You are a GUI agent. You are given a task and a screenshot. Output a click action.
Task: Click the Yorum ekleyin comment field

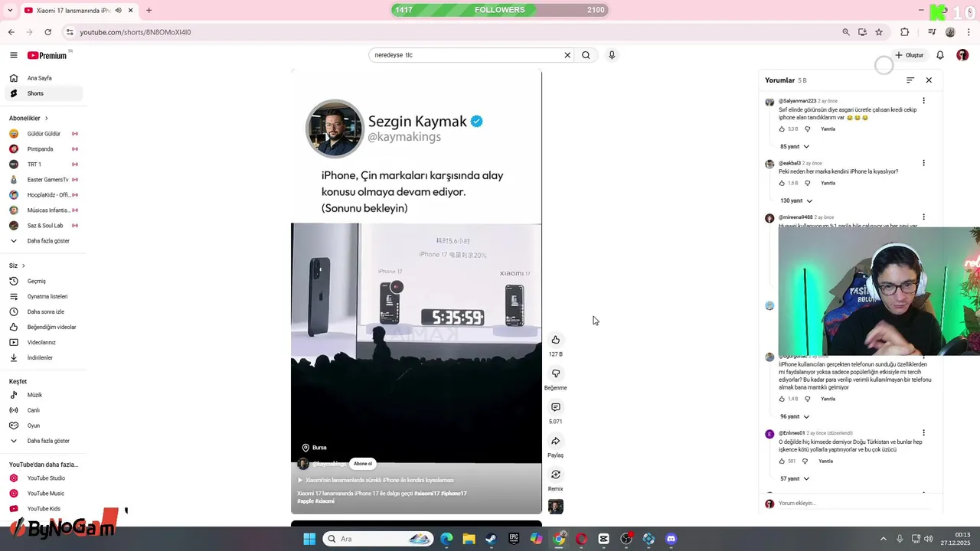click(x=854, y=504)
